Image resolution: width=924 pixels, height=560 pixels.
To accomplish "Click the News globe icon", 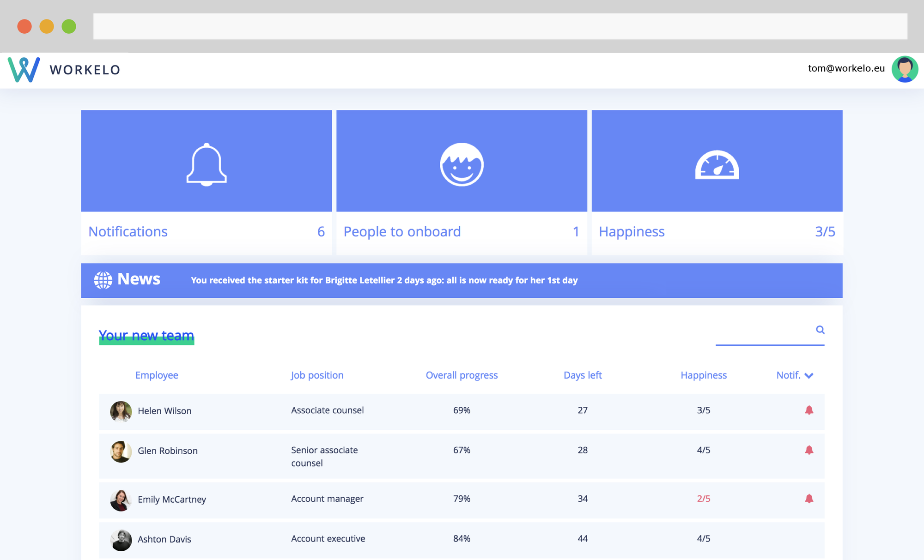I will (x=103, y=280).
